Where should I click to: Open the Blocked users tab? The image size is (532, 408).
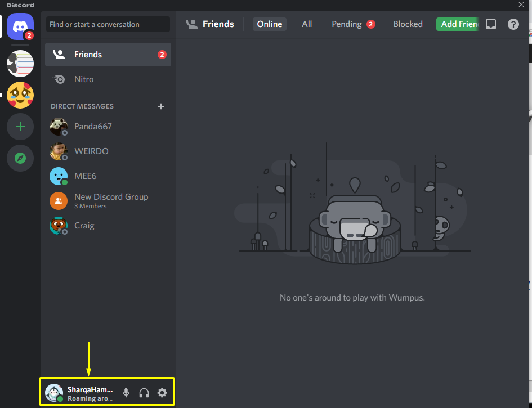(x=408, y=24)
